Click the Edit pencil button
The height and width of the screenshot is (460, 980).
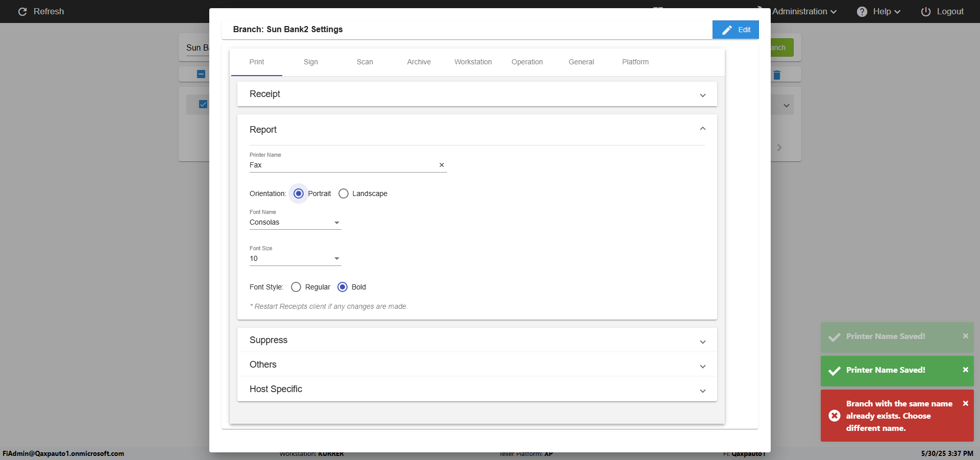735,30
